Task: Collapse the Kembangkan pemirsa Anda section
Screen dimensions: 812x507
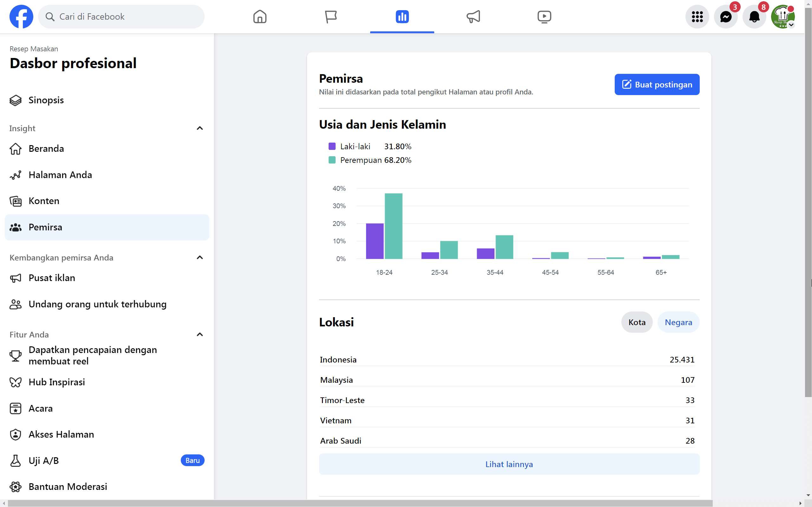Action: click(x=200, y=258)
